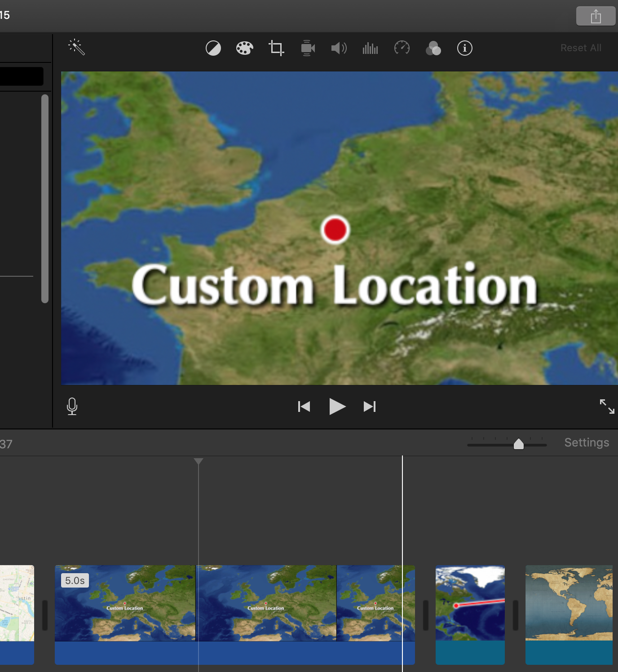
Task: Click Reset All adjustments
Action: click(x=581, y=48)
